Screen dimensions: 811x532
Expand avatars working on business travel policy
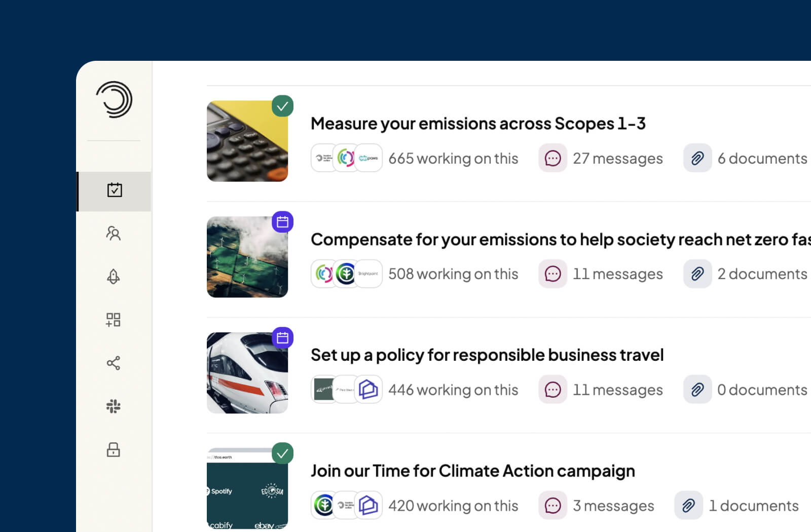[x=346, y=389]
